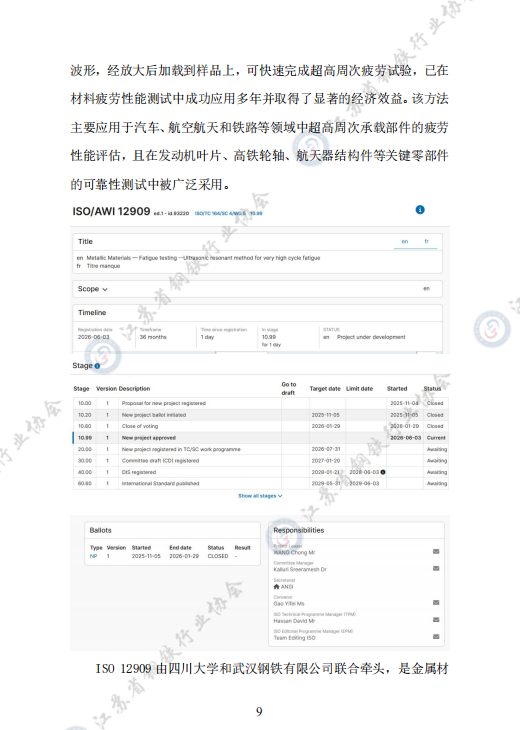Click envelope icon for Team Editing ISO
The width and height of the screenshot is (520, 730).
pos(436,636)
